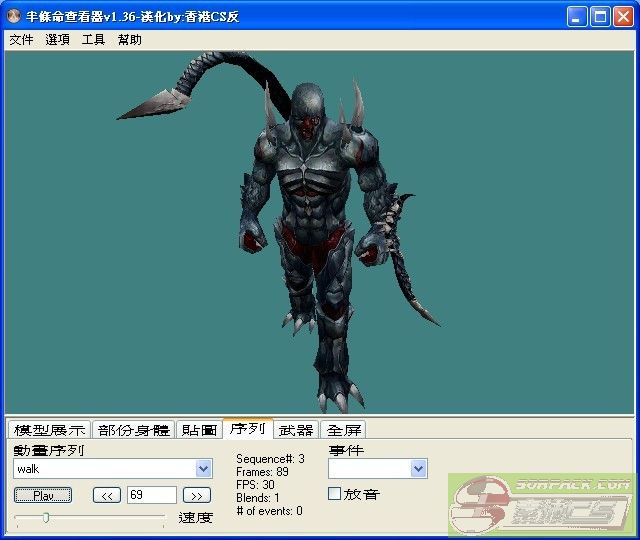Step forward a frame with >> button
Viewport: 640px width, 540px height.
[197, 495]
